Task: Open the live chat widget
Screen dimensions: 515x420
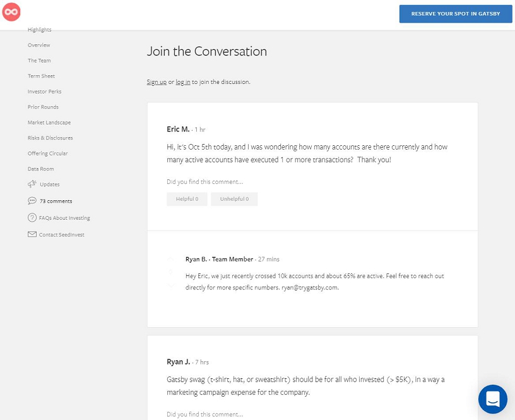Action: click(x=492, y=399)
